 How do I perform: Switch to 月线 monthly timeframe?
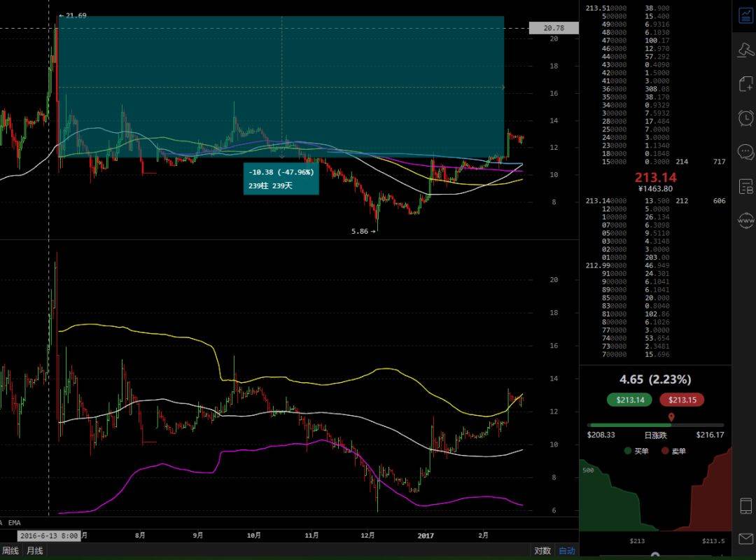pos(34,551)
